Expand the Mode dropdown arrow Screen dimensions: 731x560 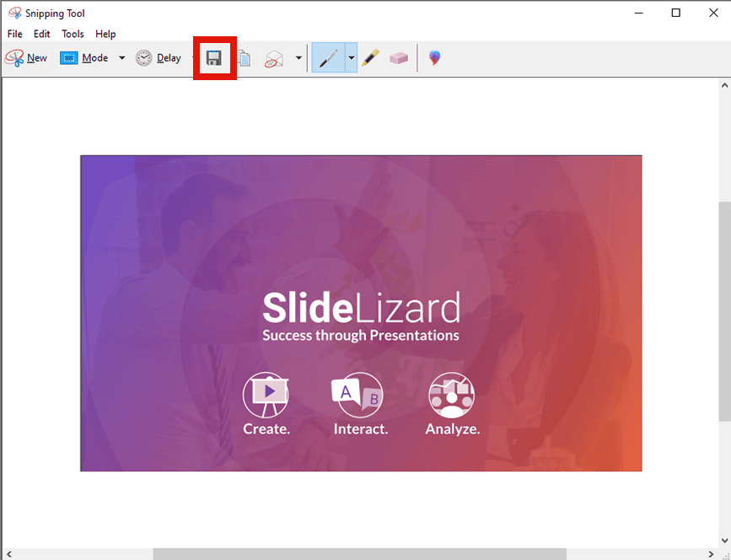pyautogui.click(x=122, y=58)
